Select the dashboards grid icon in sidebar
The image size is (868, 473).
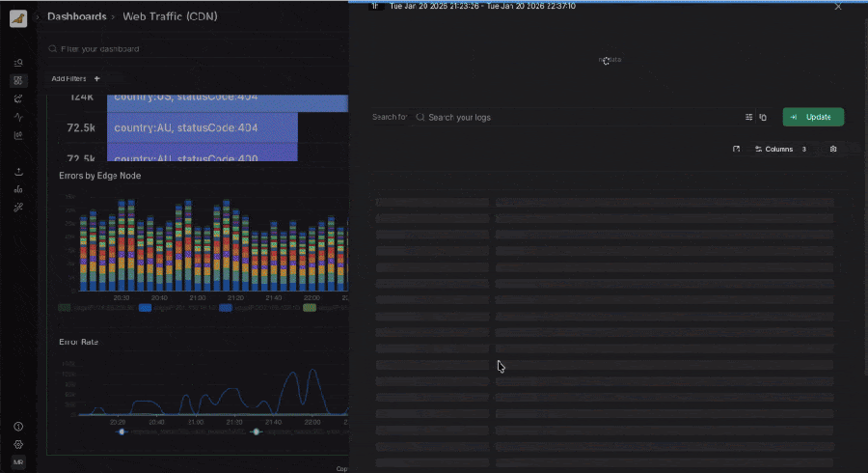pos(18,80)
